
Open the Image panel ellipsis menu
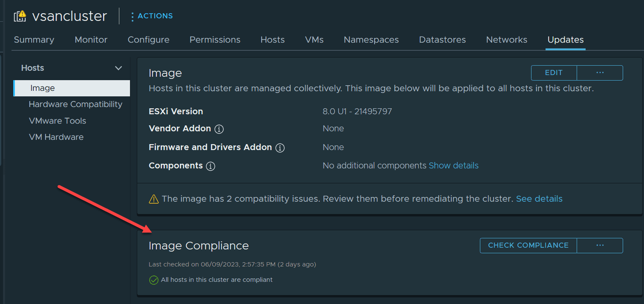[x=600, y=73]
